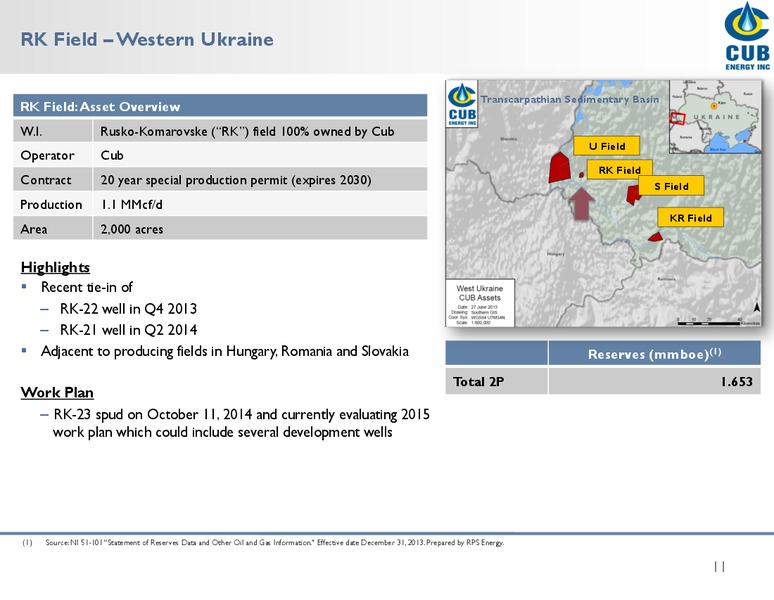Click the red KR Field polygon

click(x=655, y=237)
